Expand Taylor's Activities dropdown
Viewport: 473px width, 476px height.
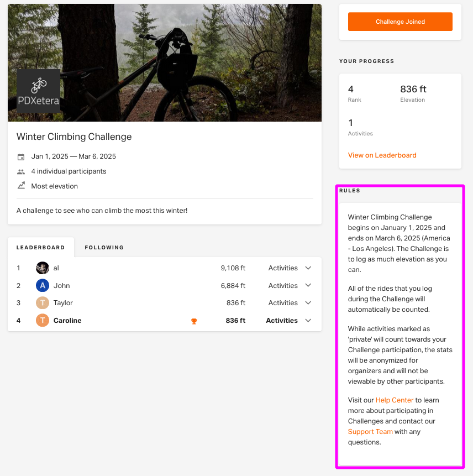[x=290, y=303]
